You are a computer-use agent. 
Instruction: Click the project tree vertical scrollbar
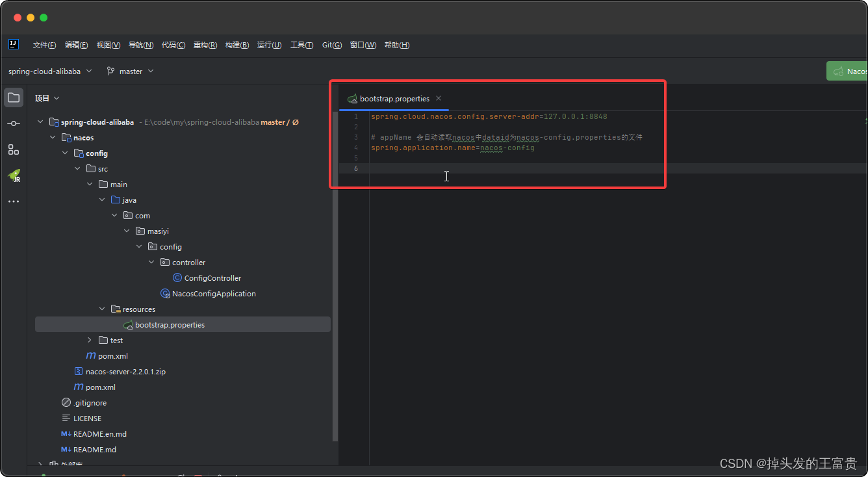[x=335, y=276]
